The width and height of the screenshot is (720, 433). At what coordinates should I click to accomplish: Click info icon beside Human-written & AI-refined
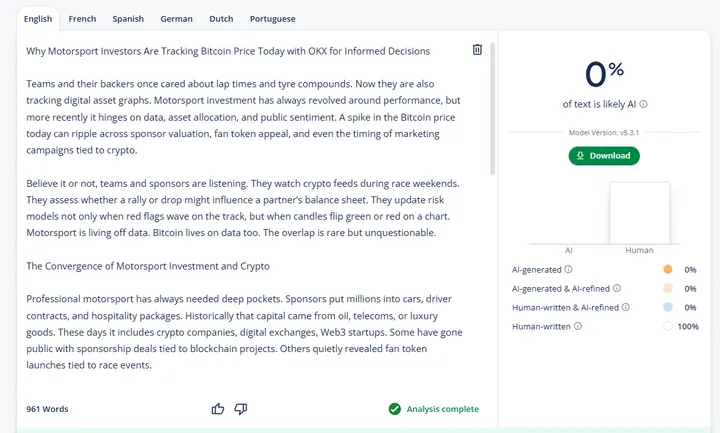point(625,307)
